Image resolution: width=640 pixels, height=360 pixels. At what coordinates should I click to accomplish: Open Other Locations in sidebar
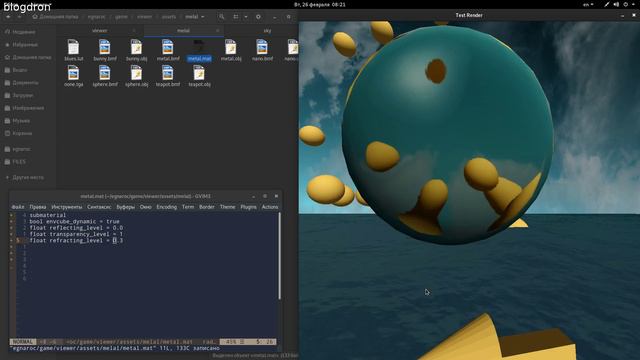[24, 178]
